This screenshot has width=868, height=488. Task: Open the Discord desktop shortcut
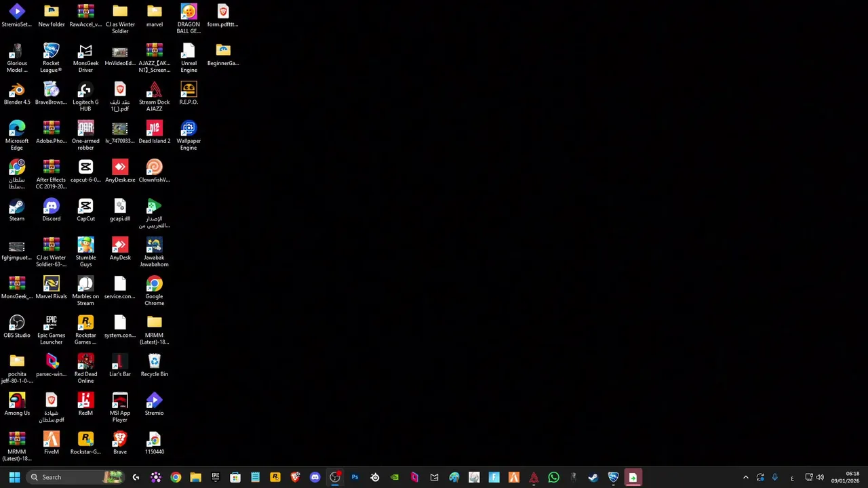tap(51, 211)
